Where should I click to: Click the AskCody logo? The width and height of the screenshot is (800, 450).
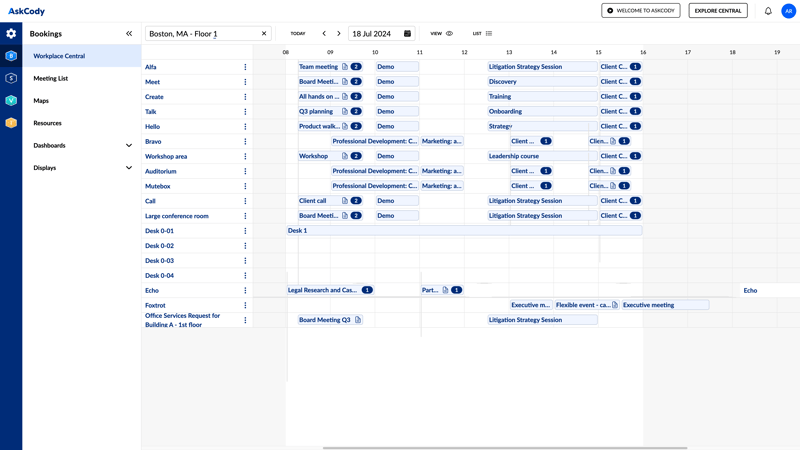[27, 11]
